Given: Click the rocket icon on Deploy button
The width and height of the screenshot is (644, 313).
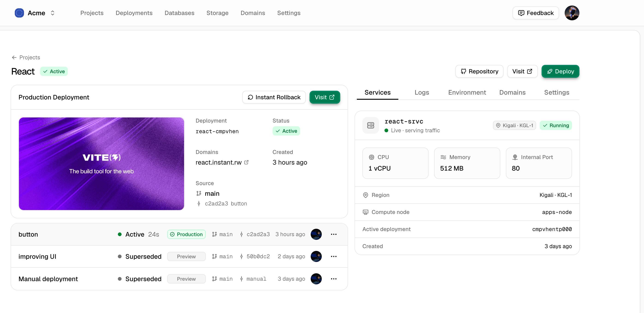Looking at the screenshot, I should point(549,72).
